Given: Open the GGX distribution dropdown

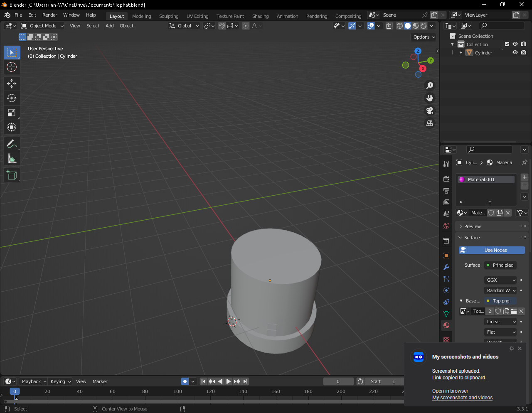Looking at the screenshot, I should (500, 280).
